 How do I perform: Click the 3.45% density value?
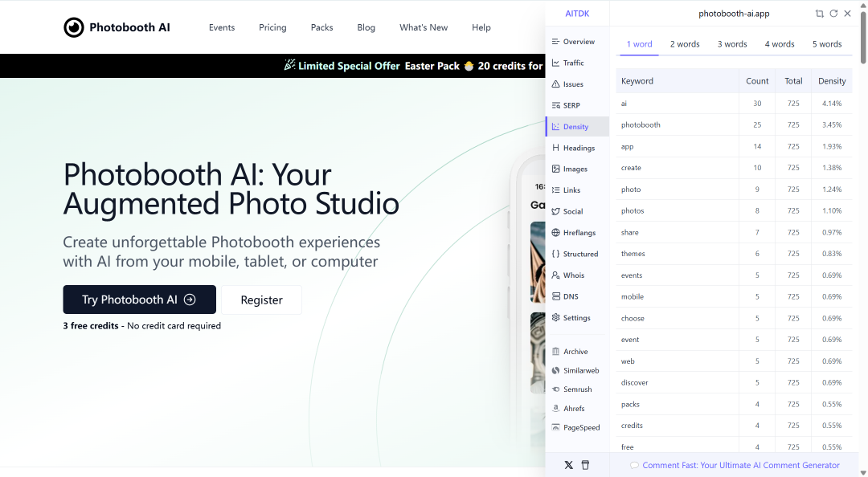click(x=832, y=125)
